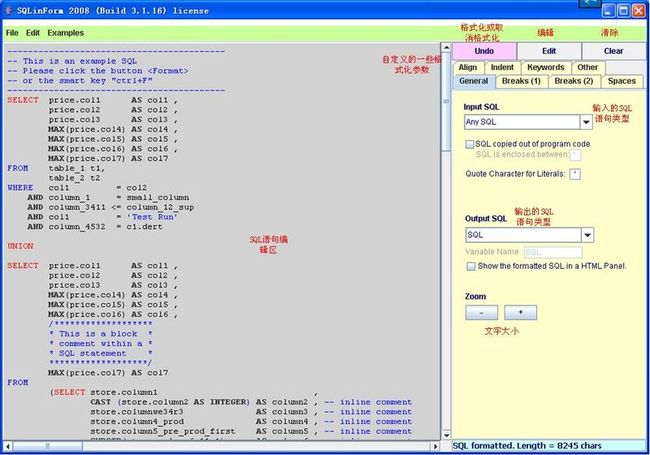Click the text 'table_1 t1,'
This screenshot has height=455, width=650.
tap(77, 168)
